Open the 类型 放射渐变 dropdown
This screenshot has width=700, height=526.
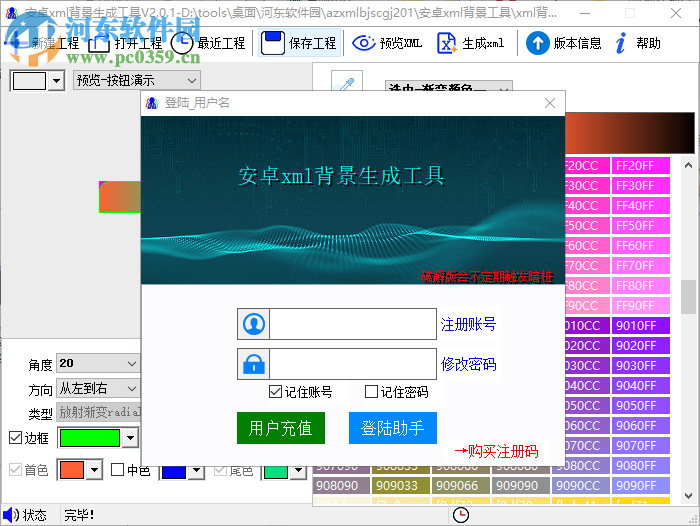(99, 412)
